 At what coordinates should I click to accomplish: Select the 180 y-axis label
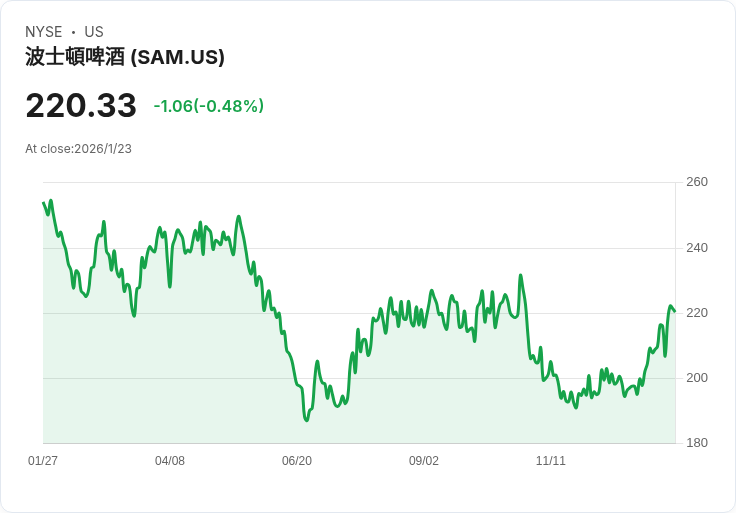coord(696,443)
